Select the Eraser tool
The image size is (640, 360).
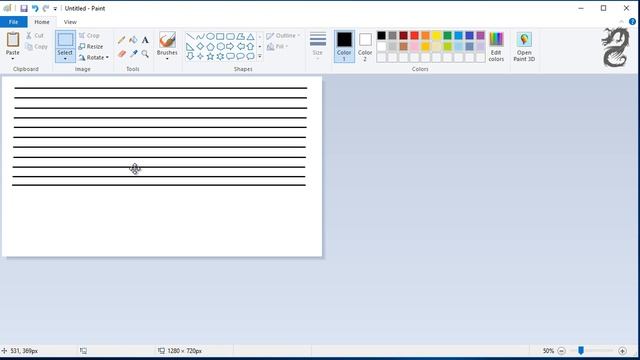pos(122,53)
